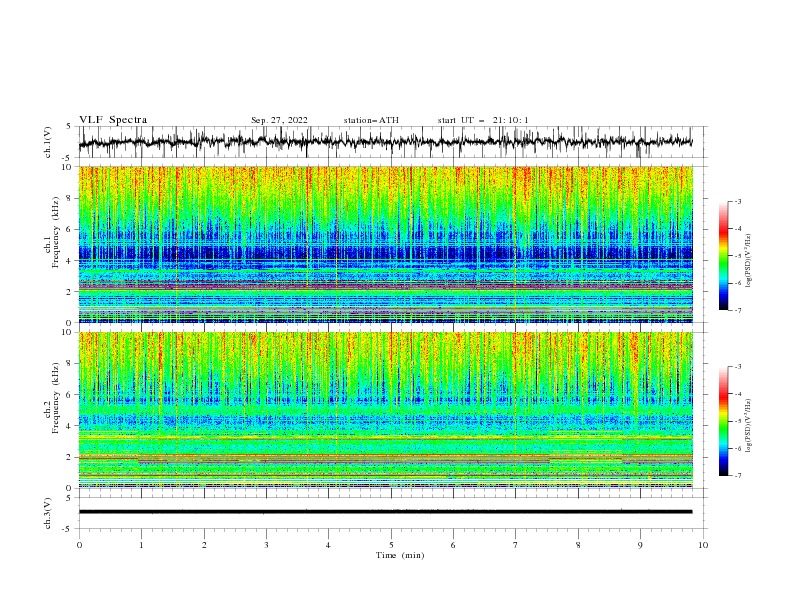
Task: Click the 'VLF Spectra' title text
Action: (113, 120)
